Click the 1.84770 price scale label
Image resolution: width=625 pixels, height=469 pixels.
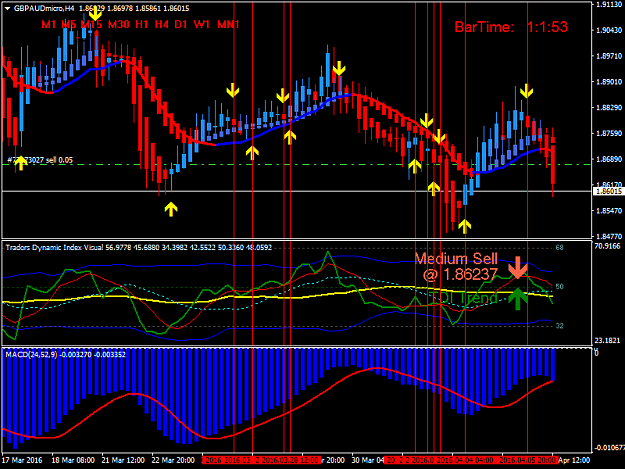pos(609,236)
